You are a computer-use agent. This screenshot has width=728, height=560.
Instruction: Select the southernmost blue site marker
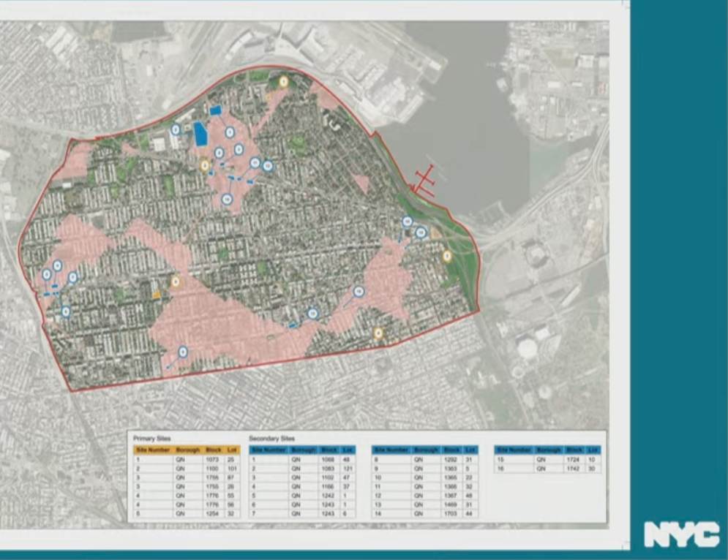point(183,352)
